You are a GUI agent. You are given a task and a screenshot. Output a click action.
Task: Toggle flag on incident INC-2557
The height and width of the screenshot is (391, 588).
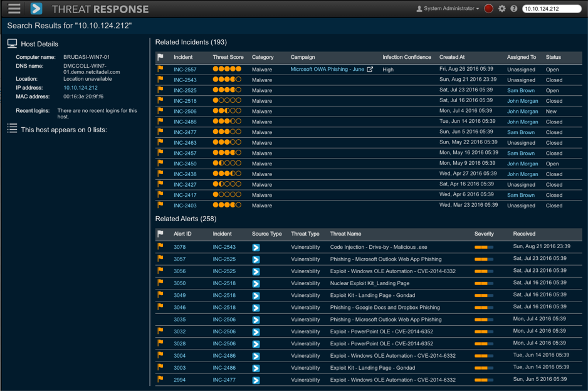point(160,69)
